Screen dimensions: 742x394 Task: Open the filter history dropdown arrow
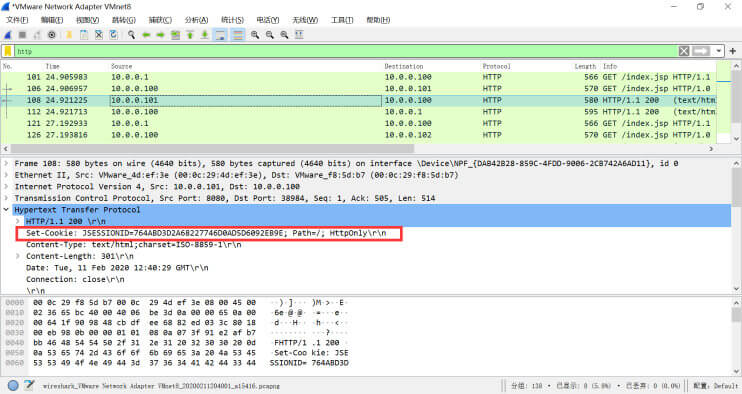point(719,51)
